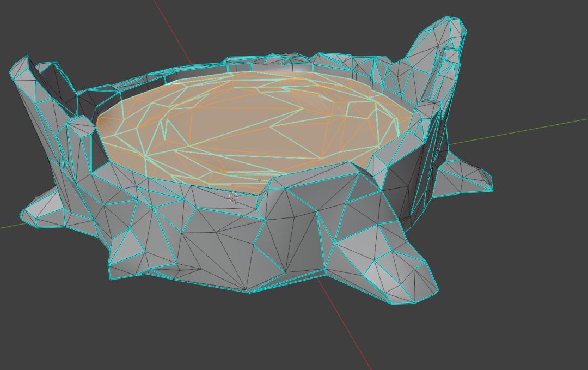Click the green axis line right of the mesh
This screenshot has height=370, width=588.
pyautogui.click(x=518, y=131)
